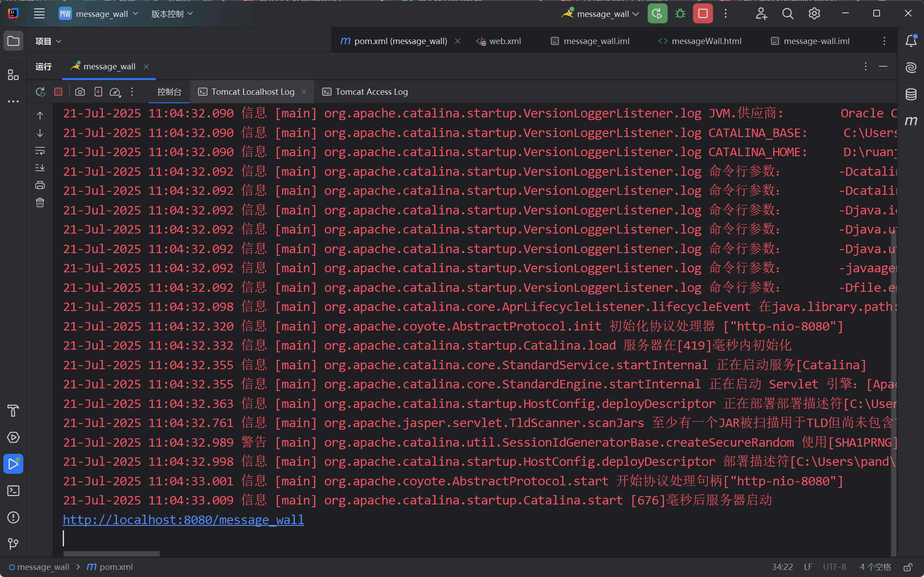Click the 4 个空格 indent setting
Image resolution: width=924 pixels, height=577 pixels.
tap(875, 567)
